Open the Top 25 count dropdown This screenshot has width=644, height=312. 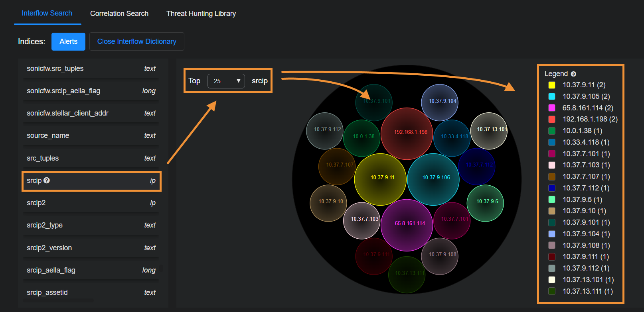pos(226,81)
